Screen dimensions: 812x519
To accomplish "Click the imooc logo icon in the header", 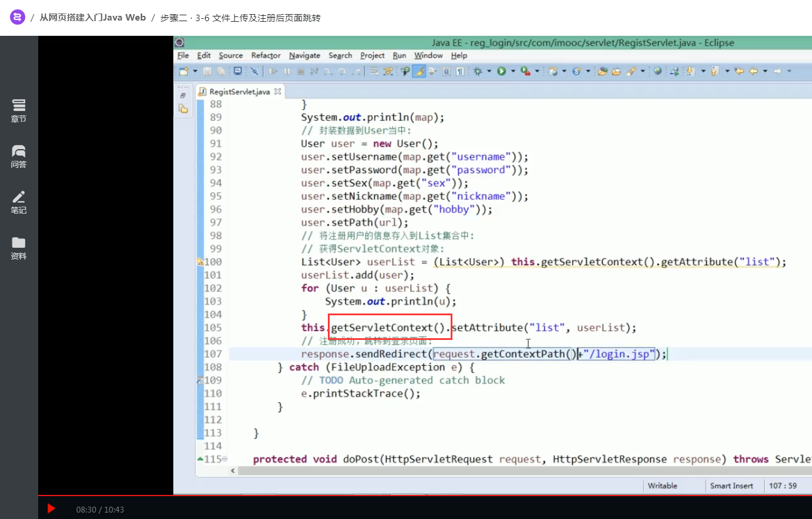I will click(x=18, y=17).
